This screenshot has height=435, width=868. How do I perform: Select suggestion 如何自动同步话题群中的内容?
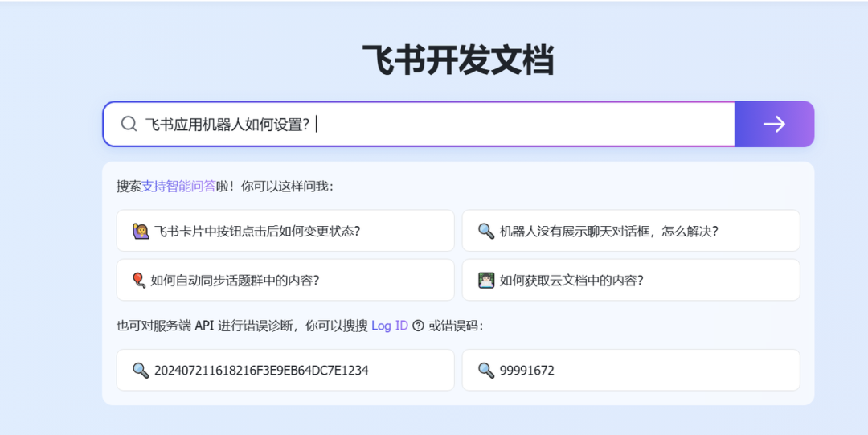[x=285, y=280]
